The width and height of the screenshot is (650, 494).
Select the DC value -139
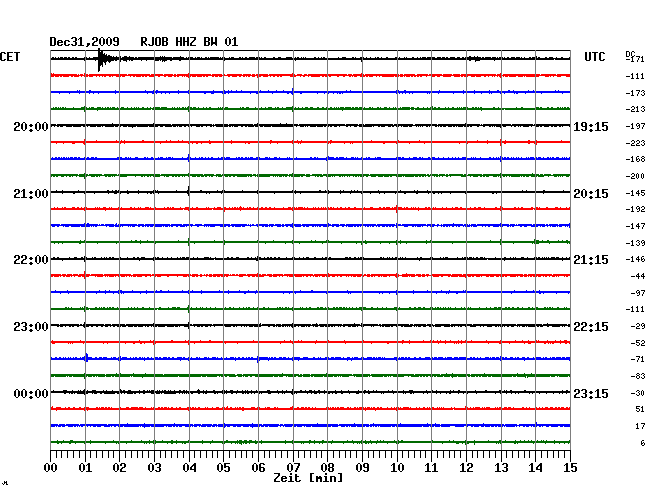(635, 243)
